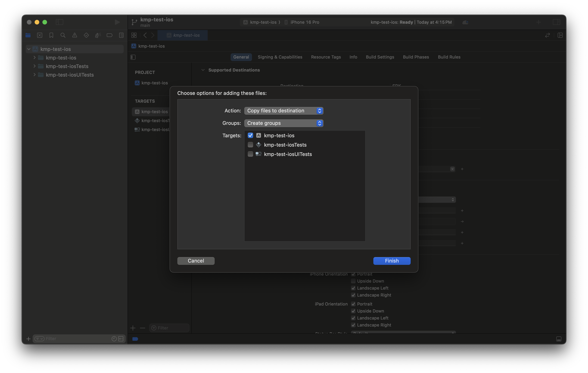Open the source control navigator icon
This screenshot has height=373, width=588.
click(x=39, y=35)
